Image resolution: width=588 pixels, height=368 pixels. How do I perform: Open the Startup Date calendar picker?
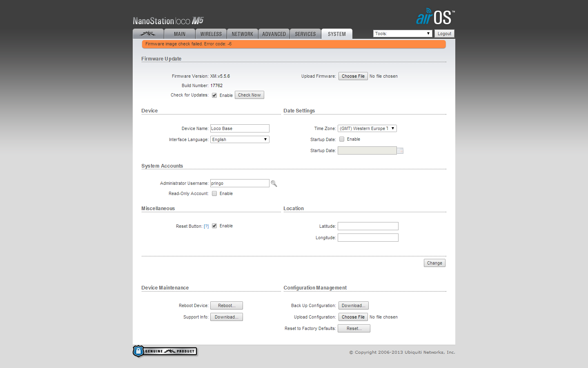coord(400,151)
